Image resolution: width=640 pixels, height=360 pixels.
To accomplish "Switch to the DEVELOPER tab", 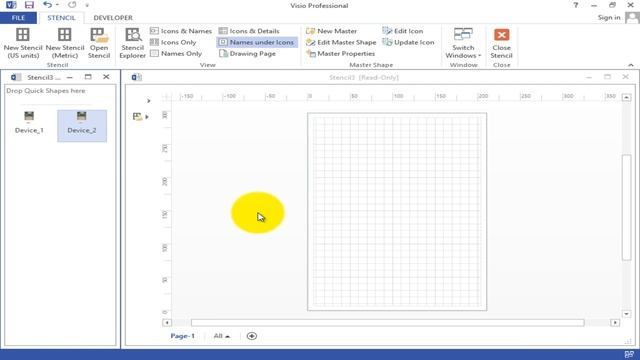I will tap(113, 18).
